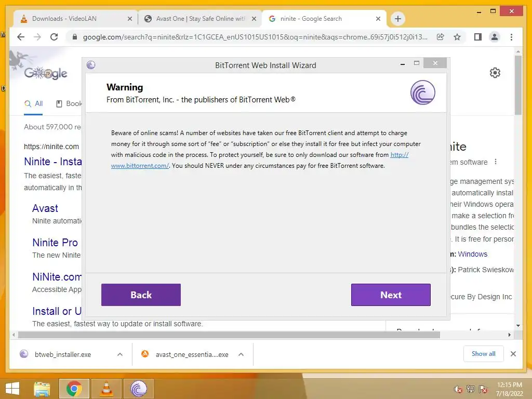Reload the Google search page
The image size is (532, 399).
pos(54,37)
